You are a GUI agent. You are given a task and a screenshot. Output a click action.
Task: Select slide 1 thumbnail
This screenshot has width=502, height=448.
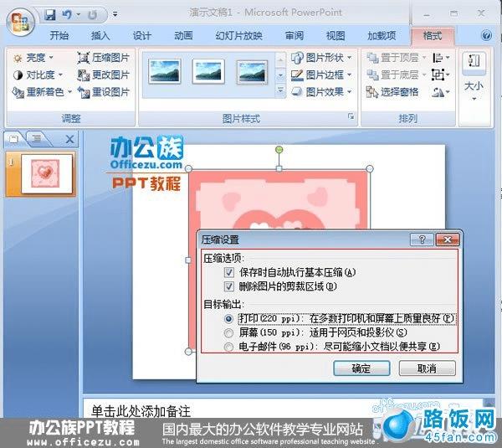[x=46, y=173]
